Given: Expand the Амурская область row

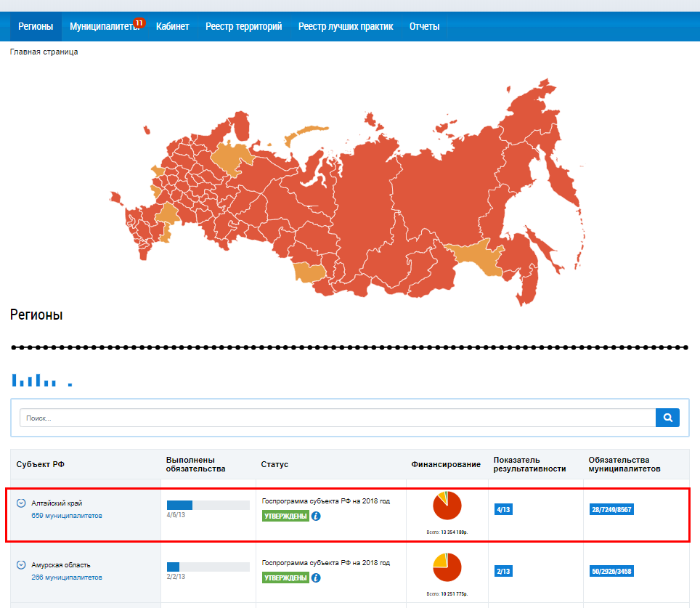Looking at the screenshot, I should click(21, 565).
